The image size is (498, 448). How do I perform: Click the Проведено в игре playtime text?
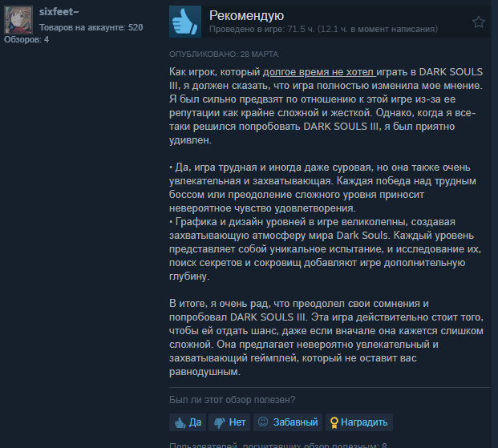(323, 29)
